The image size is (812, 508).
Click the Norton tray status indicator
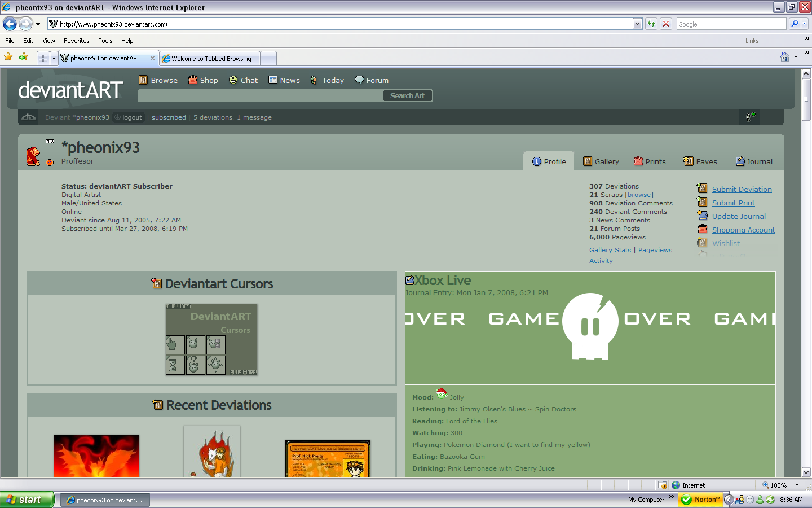[x=701, y=500]
